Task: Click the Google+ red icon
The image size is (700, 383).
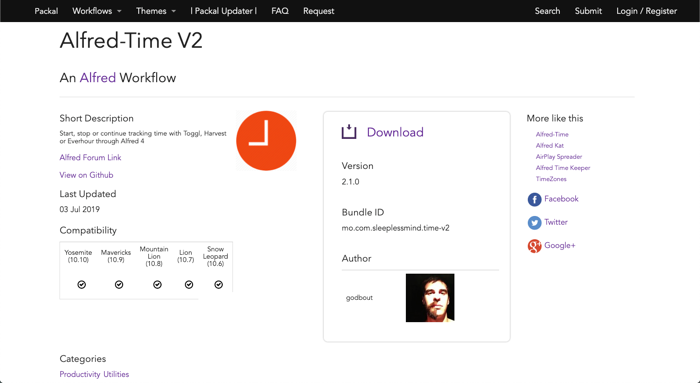Action: [534, 246]
